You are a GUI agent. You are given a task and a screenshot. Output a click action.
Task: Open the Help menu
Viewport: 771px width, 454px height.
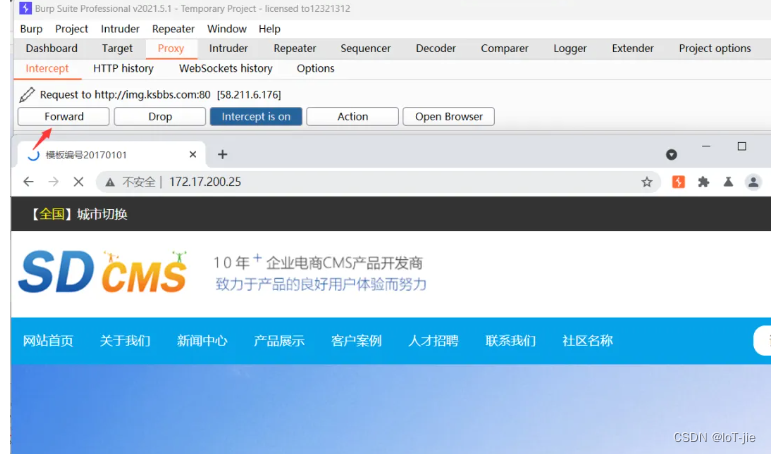[269, 29]
